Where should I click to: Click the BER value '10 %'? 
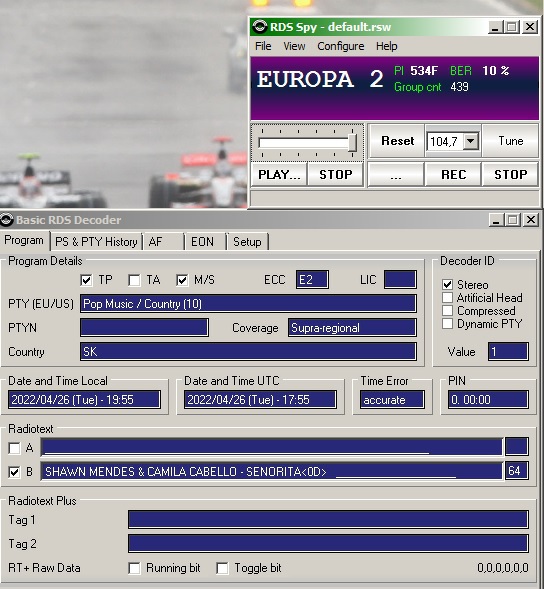496,71
